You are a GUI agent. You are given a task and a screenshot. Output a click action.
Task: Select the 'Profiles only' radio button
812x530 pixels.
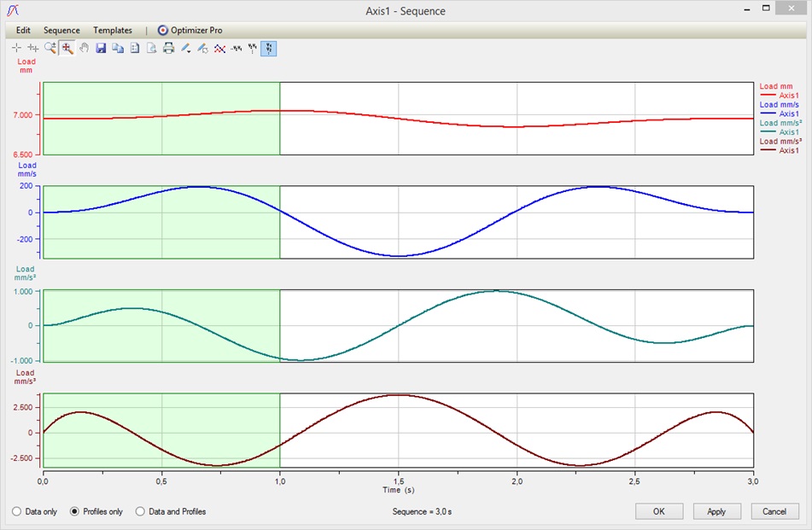[74, 512]
